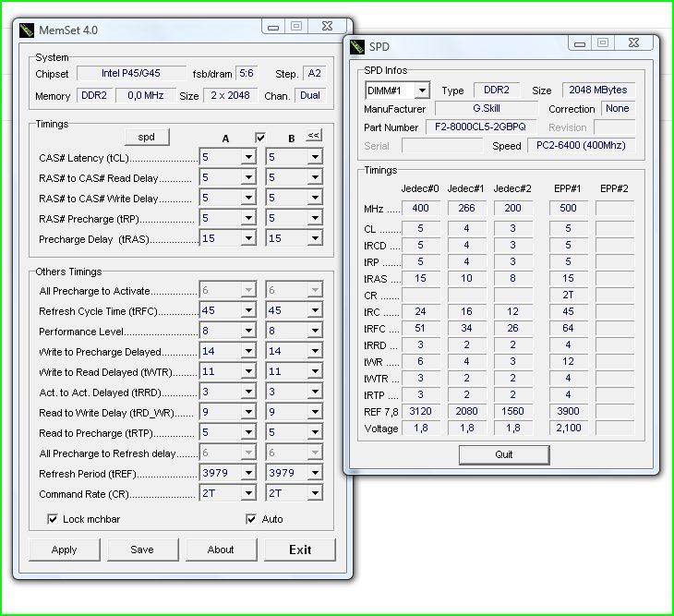Screen dimensions: 674x616
Task: Close the SPD window
Action: pyautogui.click(x=634, y=43)
